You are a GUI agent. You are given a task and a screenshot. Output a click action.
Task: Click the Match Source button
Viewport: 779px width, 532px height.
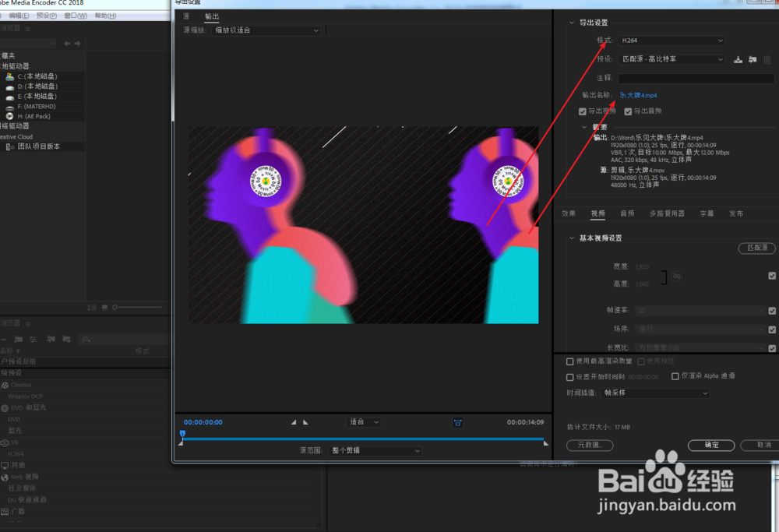(756, 248)
